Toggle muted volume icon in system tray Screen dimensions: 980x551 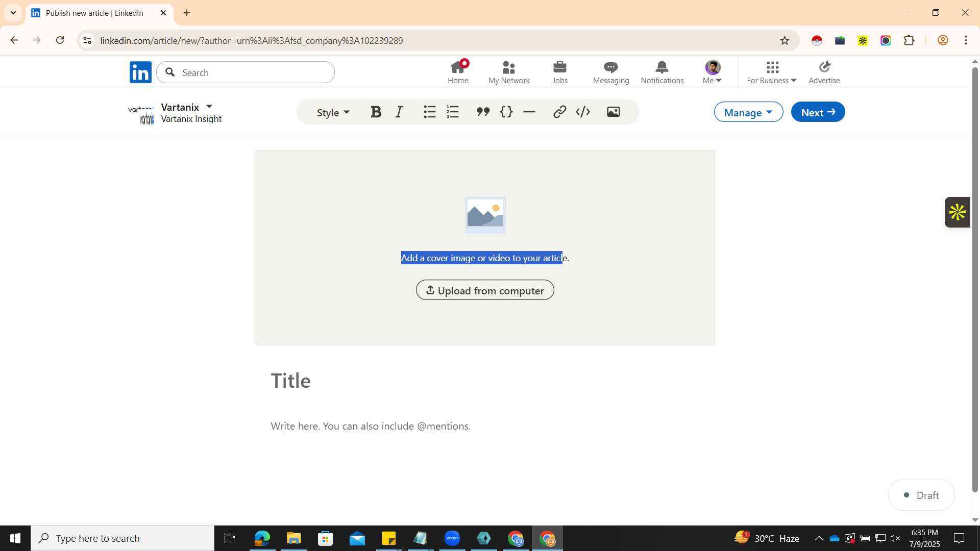[895, 538]
